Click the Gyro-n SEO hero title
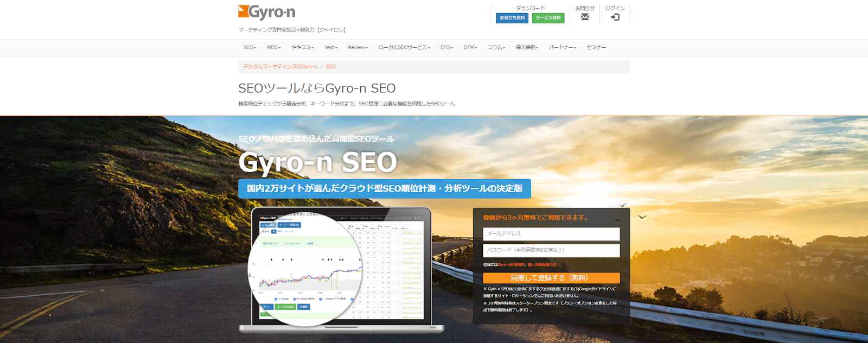The image size is (868, 343). tap(318, 162)
